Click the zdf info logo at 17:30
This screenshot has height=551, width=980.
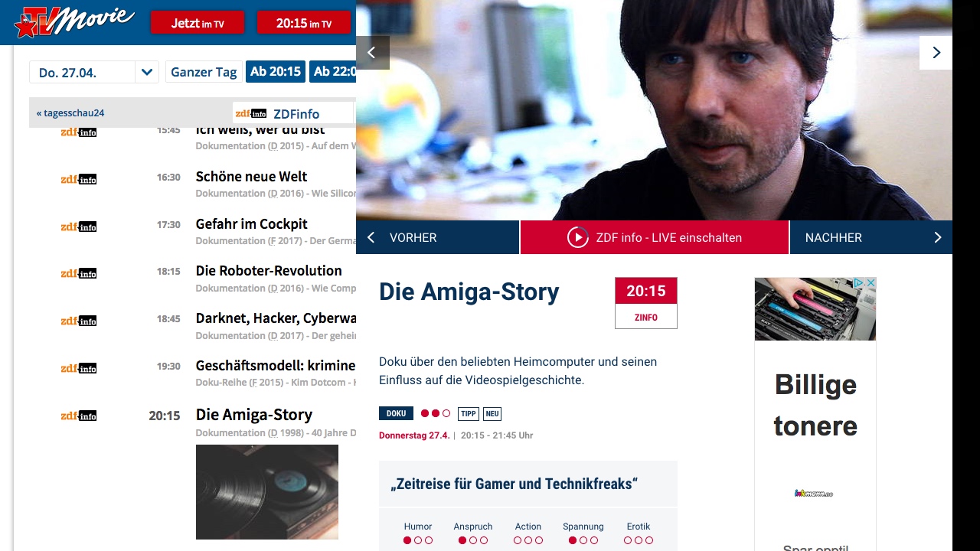79,227
